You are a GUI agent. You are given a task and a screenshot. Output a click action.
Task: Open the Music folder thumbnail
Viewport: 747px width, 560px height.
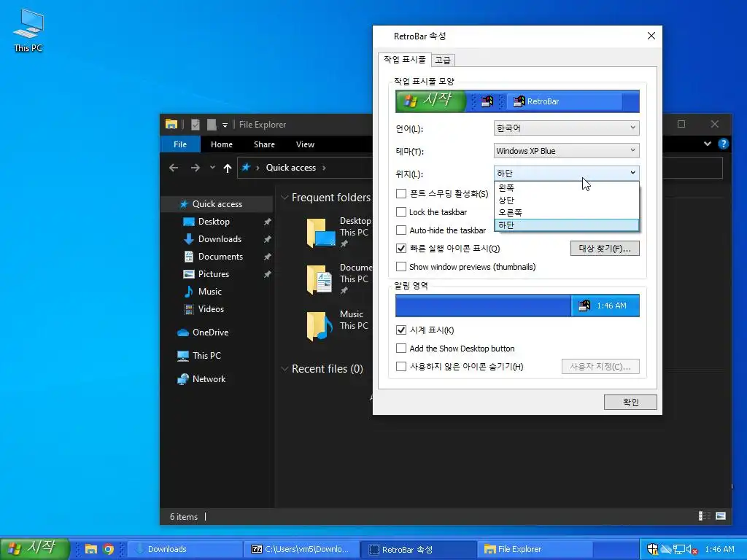pyautogui.click(x=321, y=326)
